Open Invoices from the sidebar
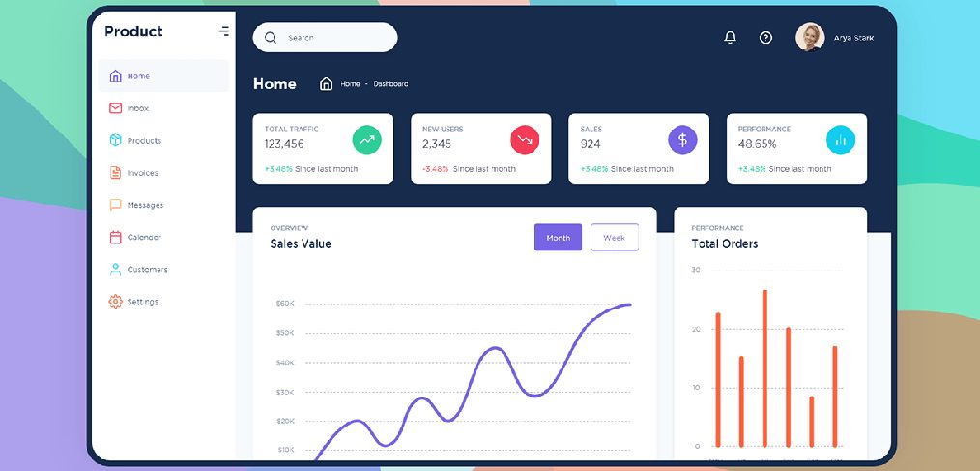 [x=142, y=173]
